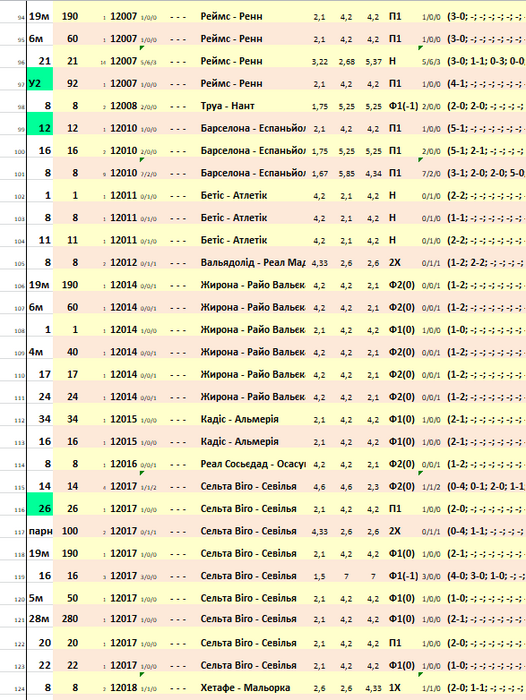Select the cell 'Реал Сосьедад - Осасу'
The width and height of the screenshot is (526, 700).
tap(253, 464)
